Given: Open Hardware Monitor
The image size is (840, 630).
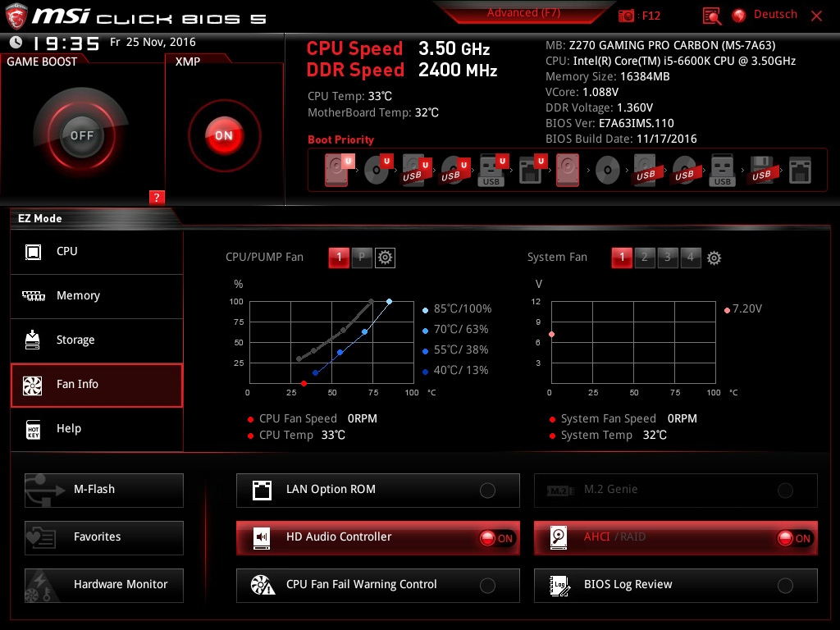Looking at the screenshot, I should click(x=104, y=586).
